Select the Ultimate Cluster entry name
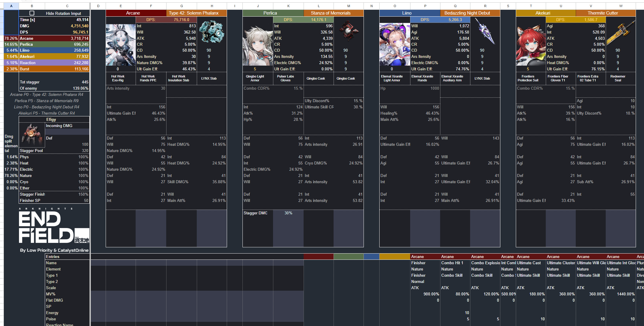Viewport: 644px width, 326px height. (561, 263)
